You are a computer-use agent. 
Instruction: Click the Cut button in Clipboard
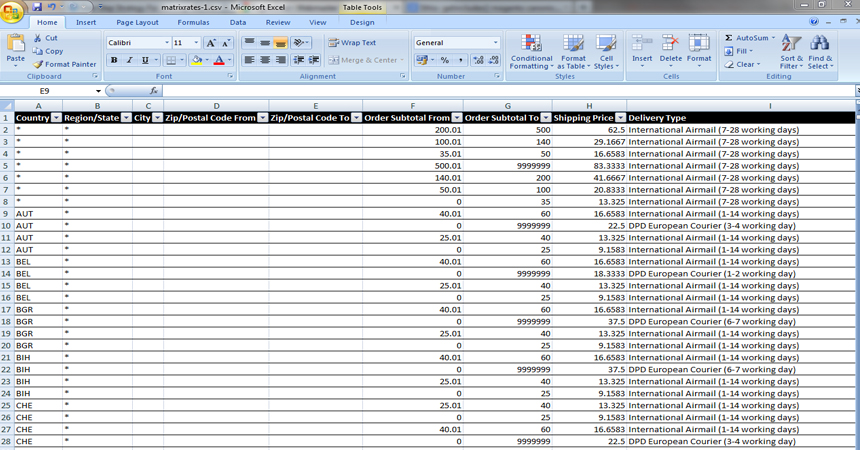coord(45,38)
